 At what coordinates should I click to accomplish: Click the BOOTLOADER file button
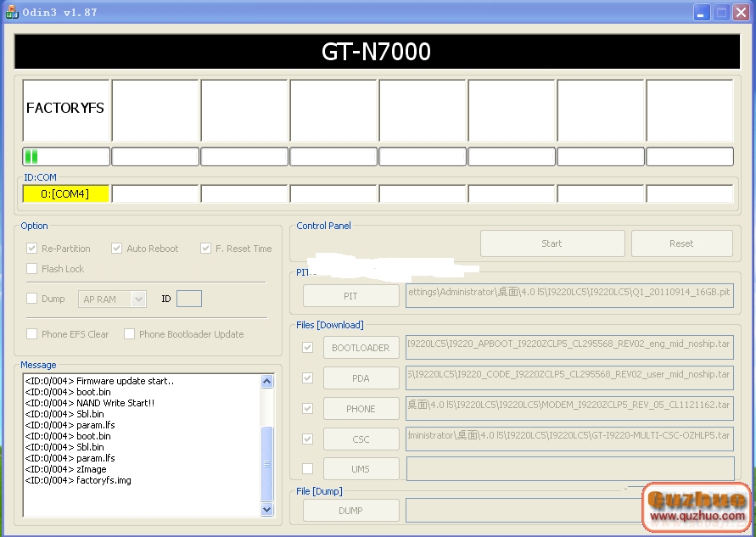pyautogui.click(x=361, y=348)
